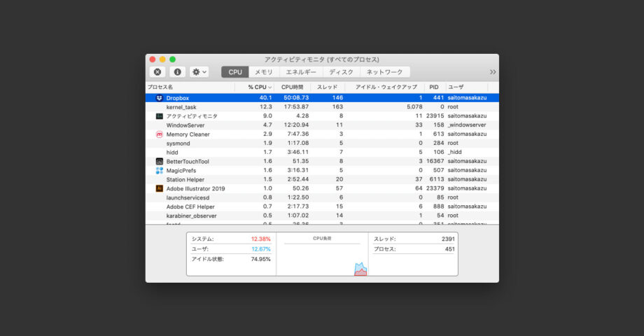Open process info with the (i) button
644x336 pixels.
[x=178, y=72]
